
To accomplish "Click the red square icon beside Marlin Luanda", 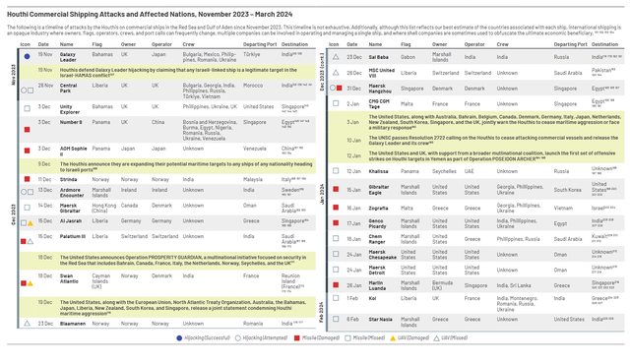I will tap(336, 285).
